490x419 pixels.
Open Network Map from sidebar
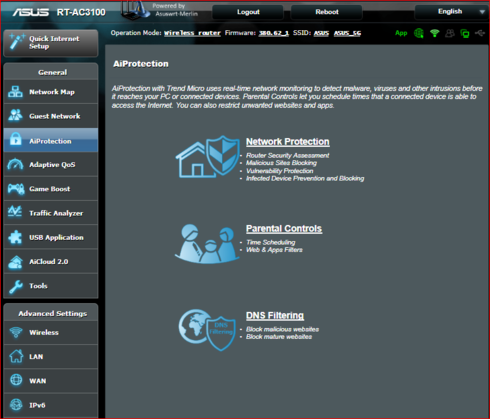pos(51,92)
